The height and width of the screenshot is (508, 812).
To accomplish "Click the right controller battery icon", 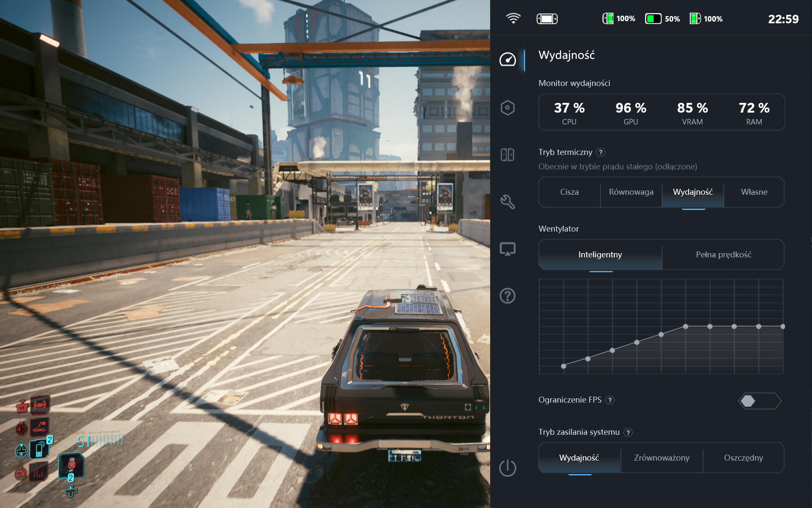I will pos(695,19).
